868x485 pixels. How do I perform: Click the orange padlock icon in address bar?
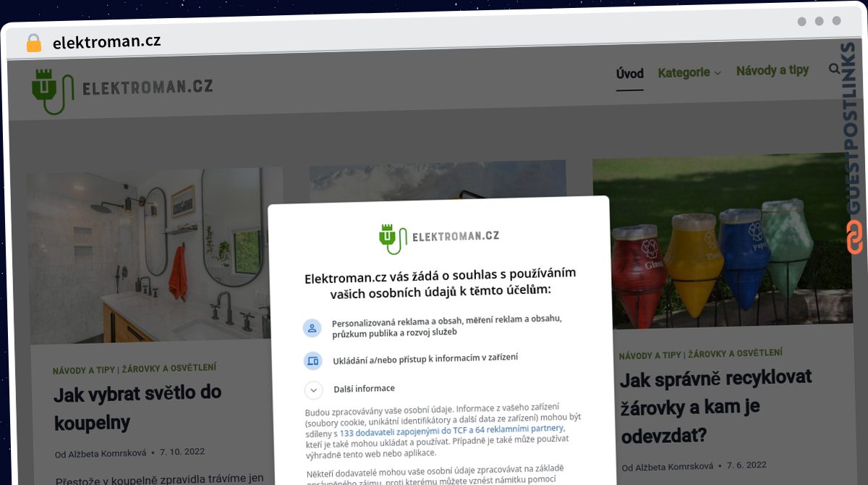[34, 43]
